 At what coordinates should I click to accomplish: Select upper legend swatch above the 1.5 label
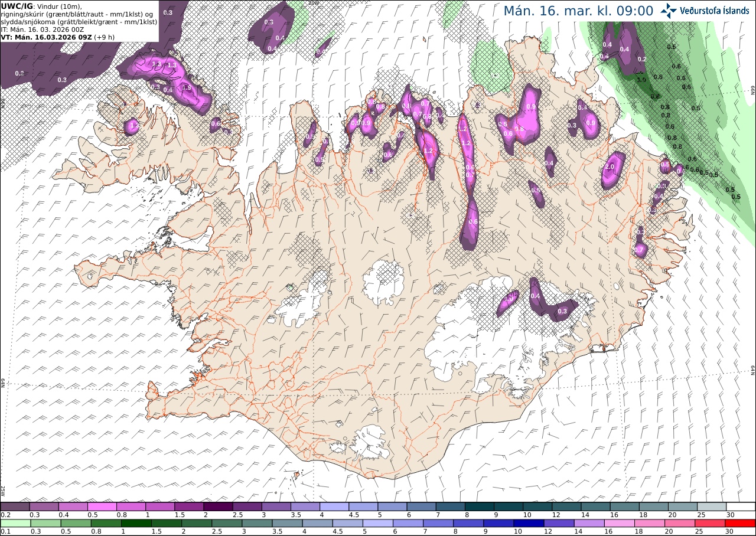tap(188, 506)
